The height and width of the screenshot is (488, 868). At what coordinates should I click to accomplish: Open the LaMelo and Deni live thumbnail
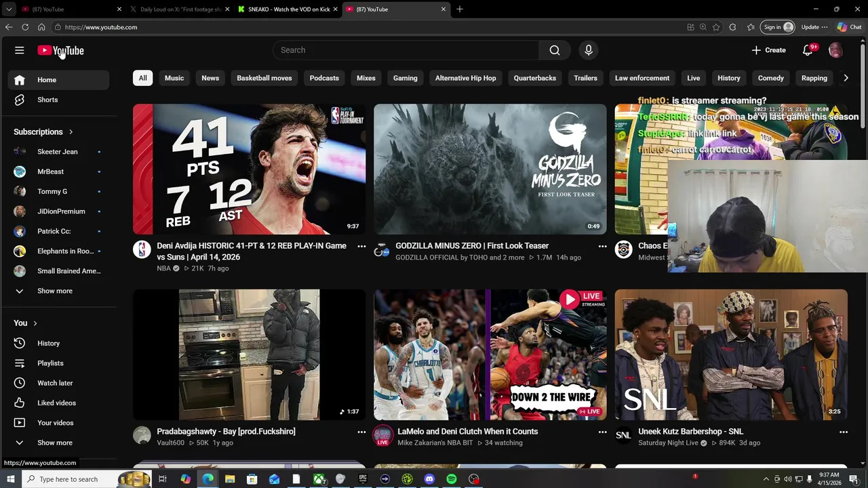490,354
